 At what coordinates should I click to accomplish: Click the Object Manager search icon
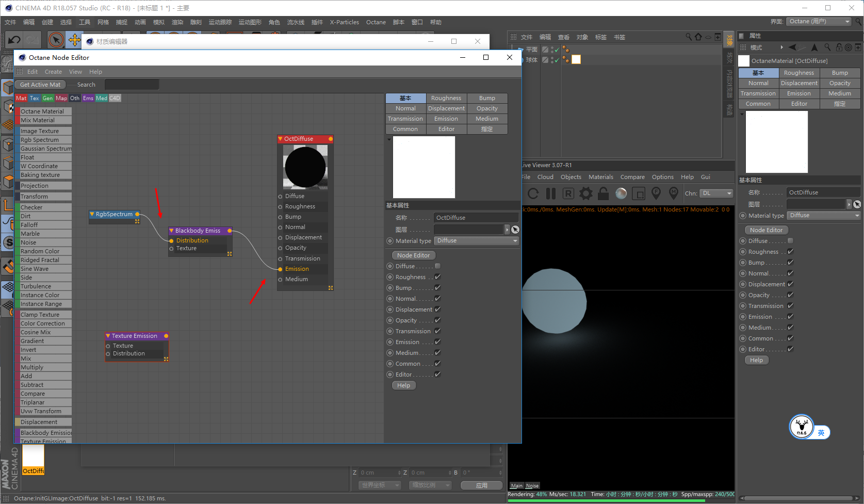(689, 37)
